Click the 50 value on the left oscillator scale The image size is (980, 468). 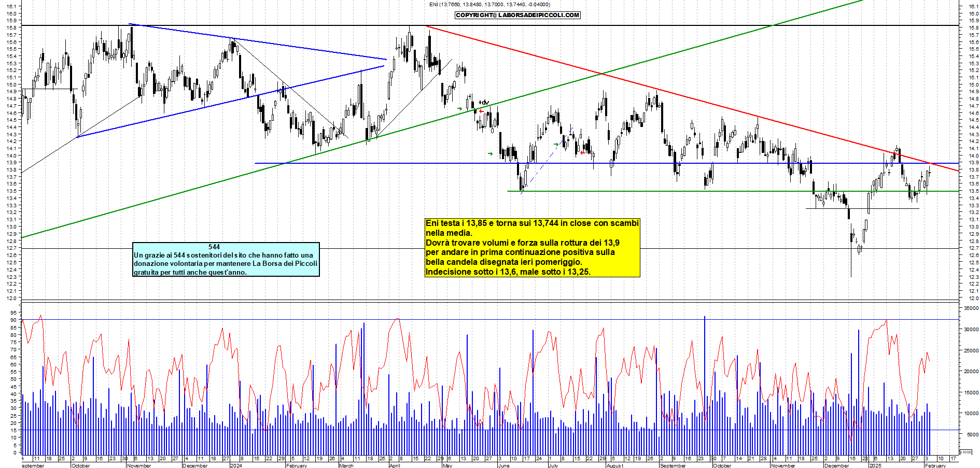[x=14, y=379]
